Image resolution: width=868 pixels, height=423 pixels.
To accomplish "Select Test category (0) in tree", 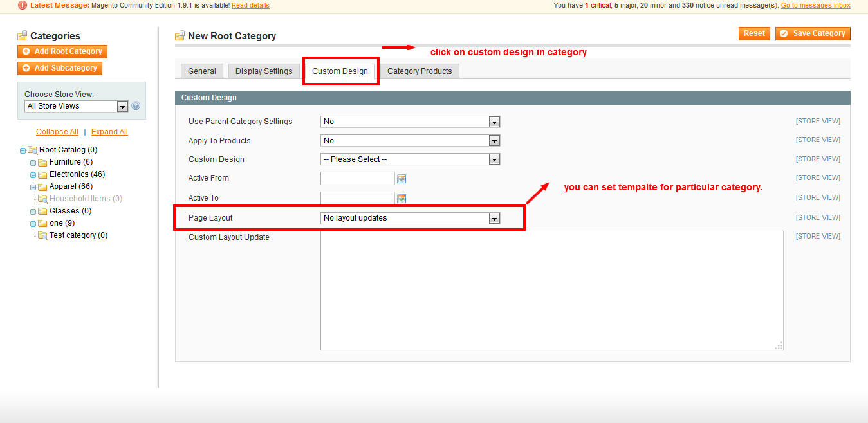I will pyautogui.click(x=78, y=235).
